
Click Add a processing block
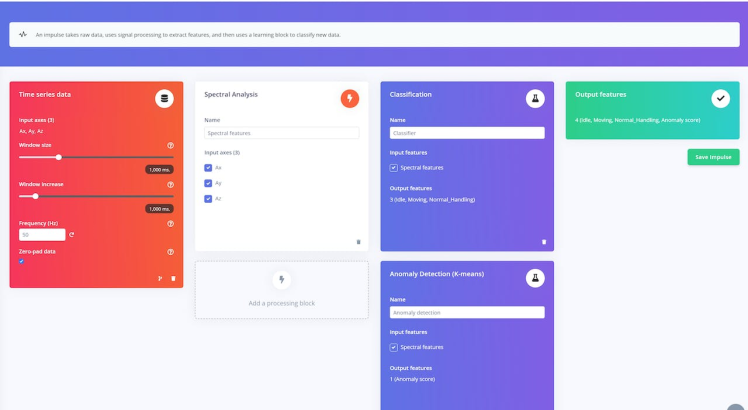click(x=281, y=290)
